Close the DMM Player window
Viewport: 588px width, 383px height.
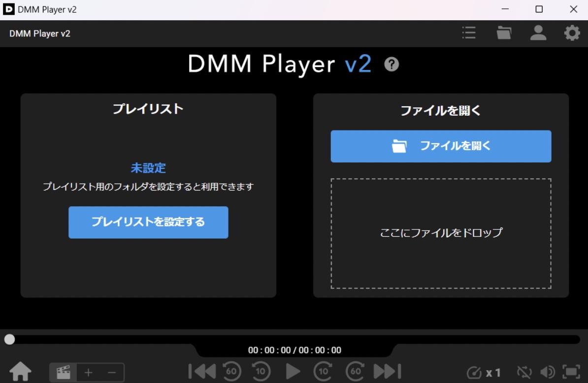573,9
